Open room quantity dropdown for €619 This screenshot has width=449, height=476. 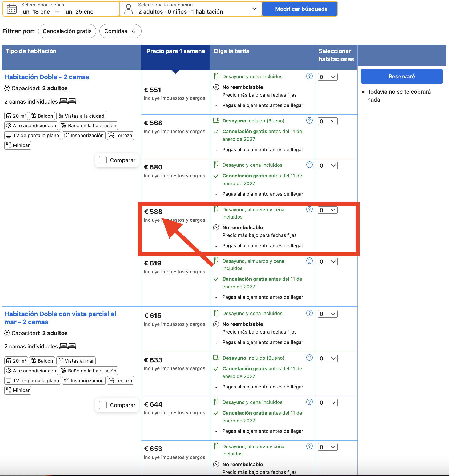(x=327, y=261)
